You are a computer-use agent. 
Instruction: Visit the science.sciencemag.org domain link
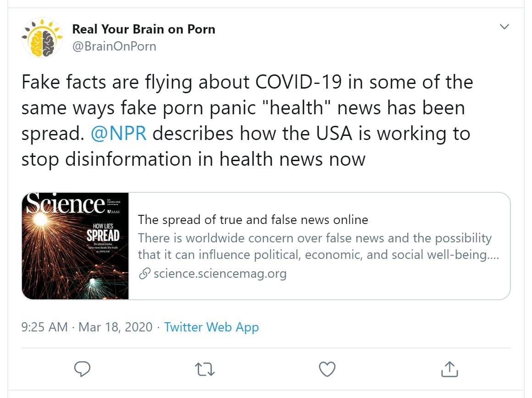coord(220,274)
